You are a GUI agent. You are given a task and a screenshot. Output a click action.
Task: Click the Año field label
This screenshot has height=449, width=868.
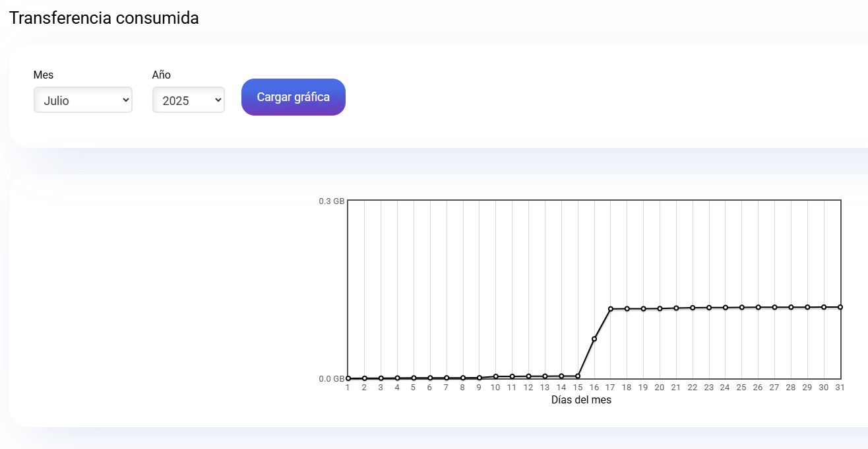[162, 75]
